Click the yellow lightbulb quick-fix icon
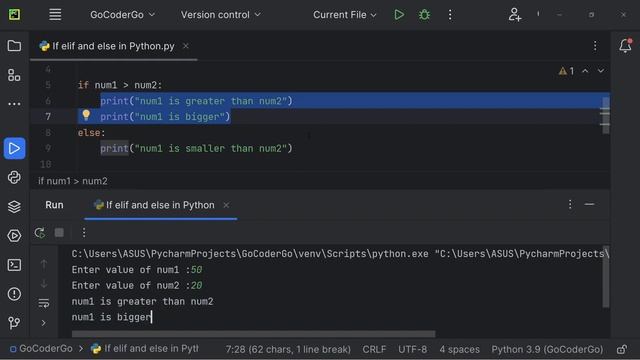Viewport: 640px width, 360px height. 86,115
